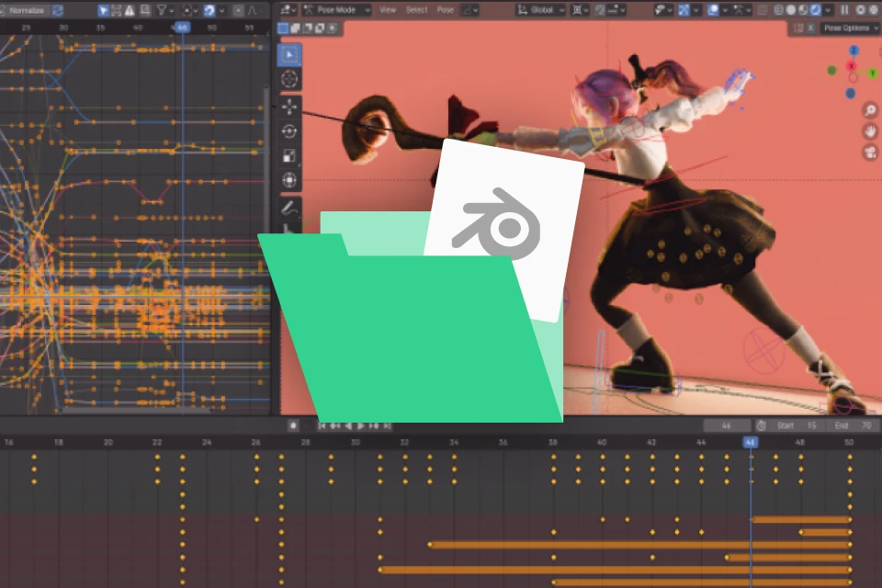Image resolution: width=882 pixels, height=588 pixels.
Task: Click the green Y axis on navigation gizmo
Action: click(873, 73)
